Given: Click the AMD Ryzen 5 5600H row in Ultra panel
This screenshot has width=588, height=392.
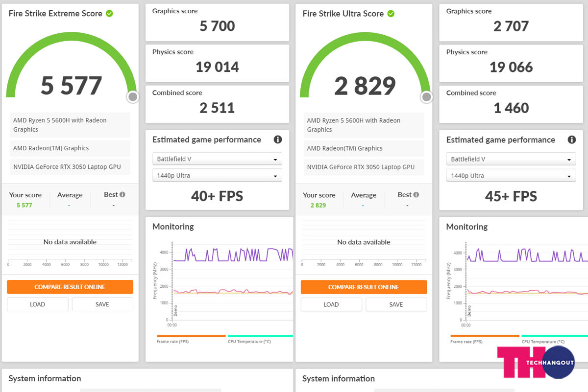Looking at the screenshot, I should click(x=364, y=125).
